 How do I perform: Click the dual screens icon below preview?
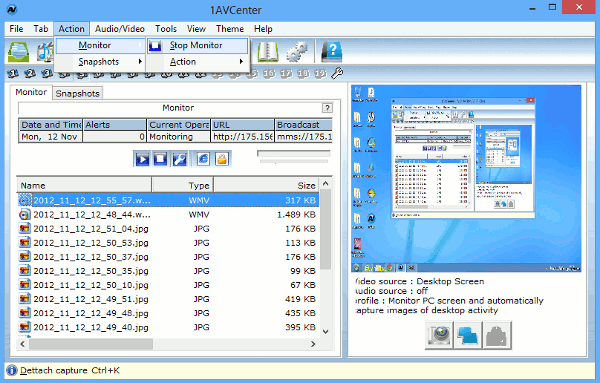468,335
